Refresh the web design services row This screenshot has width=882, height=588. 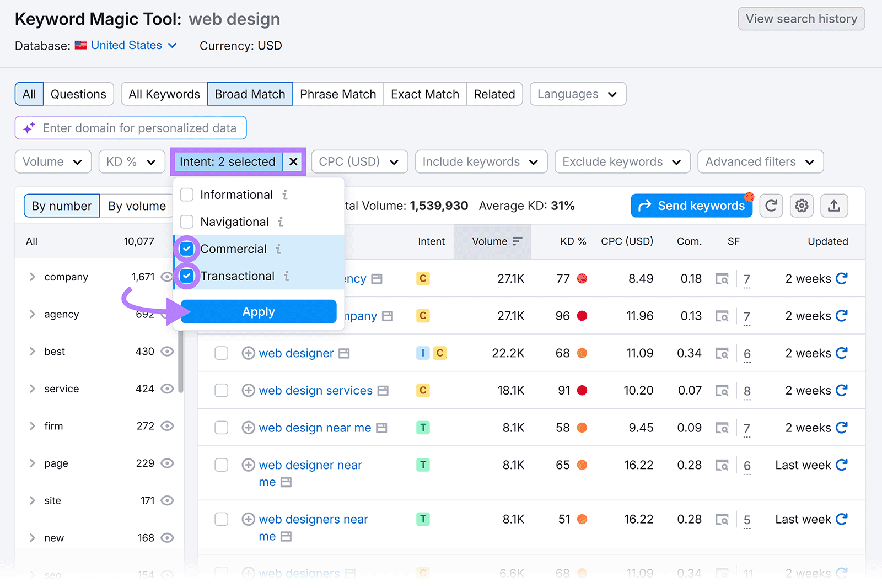click(841, 390)
